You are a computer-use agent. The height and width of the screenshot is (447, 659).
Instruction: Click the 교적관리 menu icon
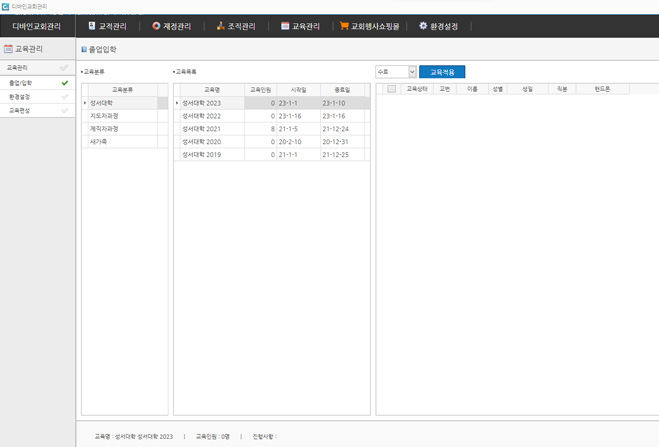point(92,26)
